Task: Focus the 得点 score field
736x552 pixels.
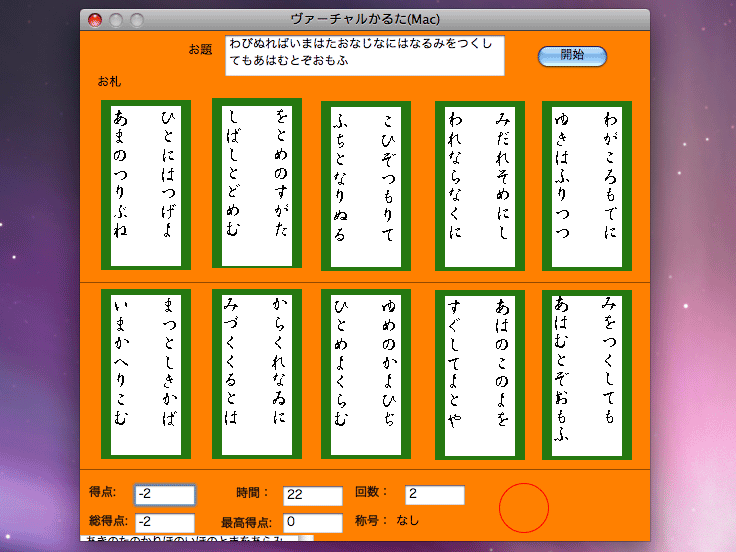Action: [165, 495]
